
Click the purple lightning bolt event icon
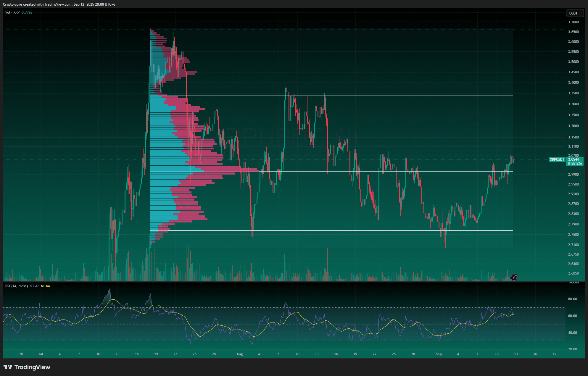[514, 277]
